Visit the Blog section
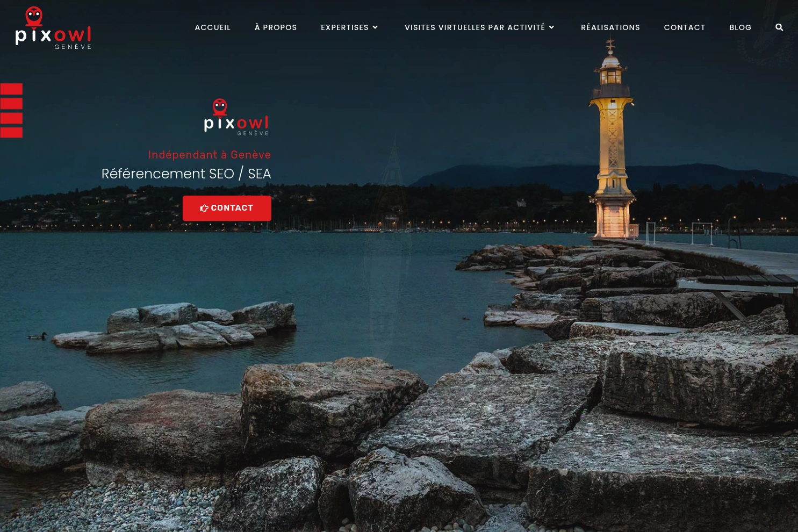Image resolution: width=798 pixels, height=532 pixels. coord(741,27)
